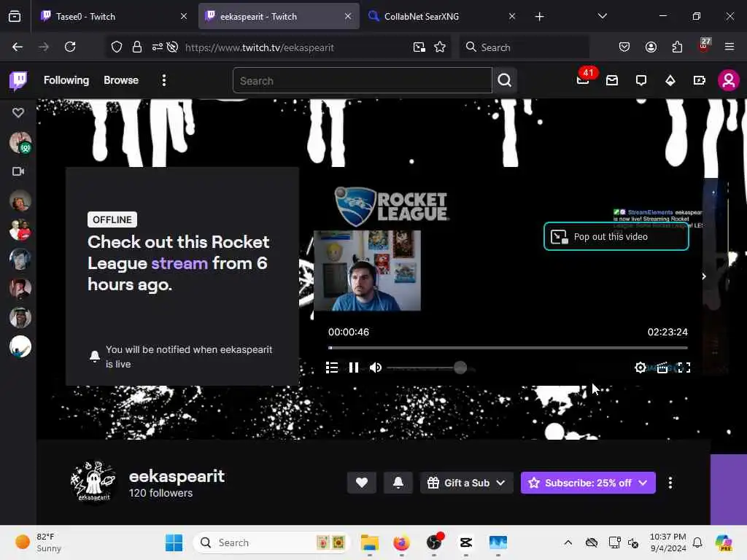Click Subscribe: 25% off button

tap(588, 483)
